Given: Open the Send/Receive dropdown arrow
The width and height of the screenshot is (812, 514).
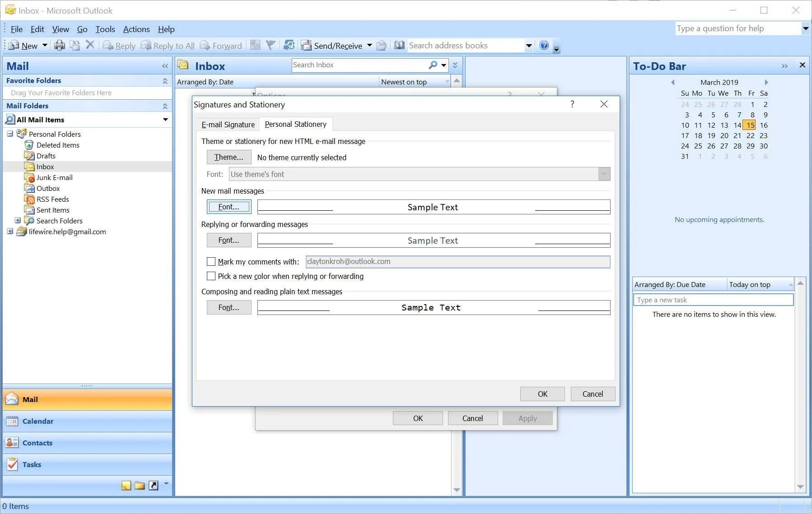Looking at the screenshot, I should [x=369, y=45].
